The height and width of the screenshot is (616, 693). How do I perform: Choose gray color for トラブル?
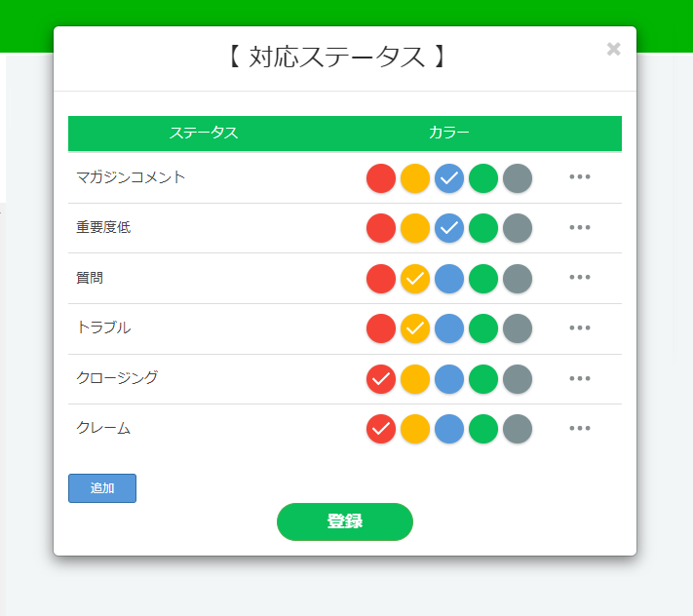(x=518, y=328)
